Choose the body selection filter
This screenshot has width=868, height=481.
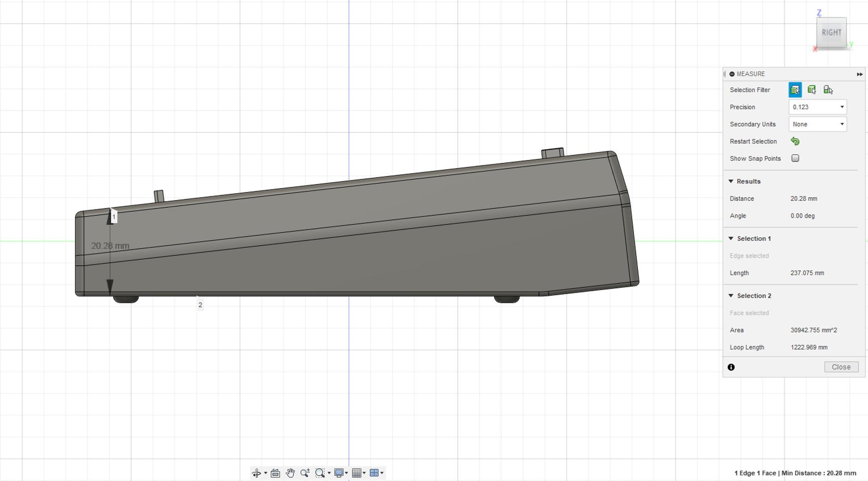[812, 90]
